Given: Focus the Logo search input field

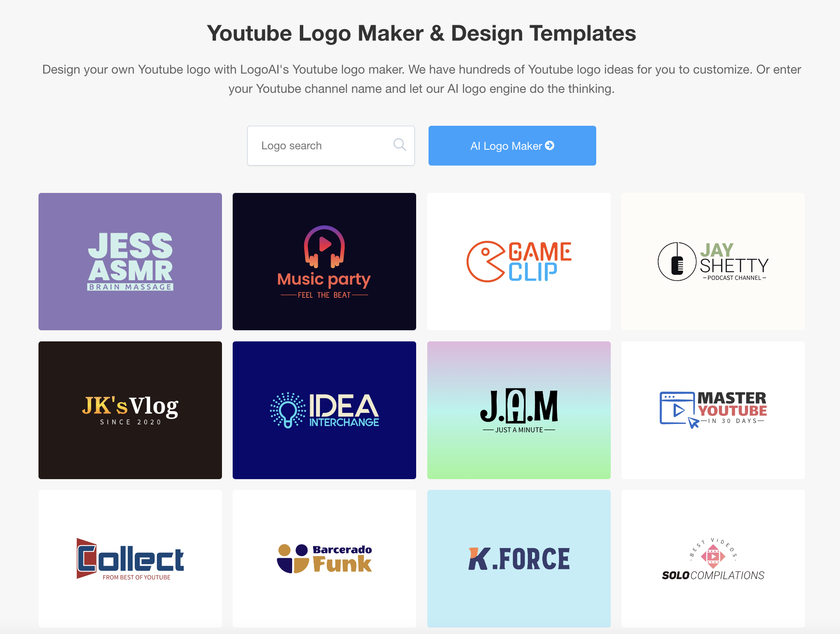Looking at the screenshot, I should click(321, 146).
